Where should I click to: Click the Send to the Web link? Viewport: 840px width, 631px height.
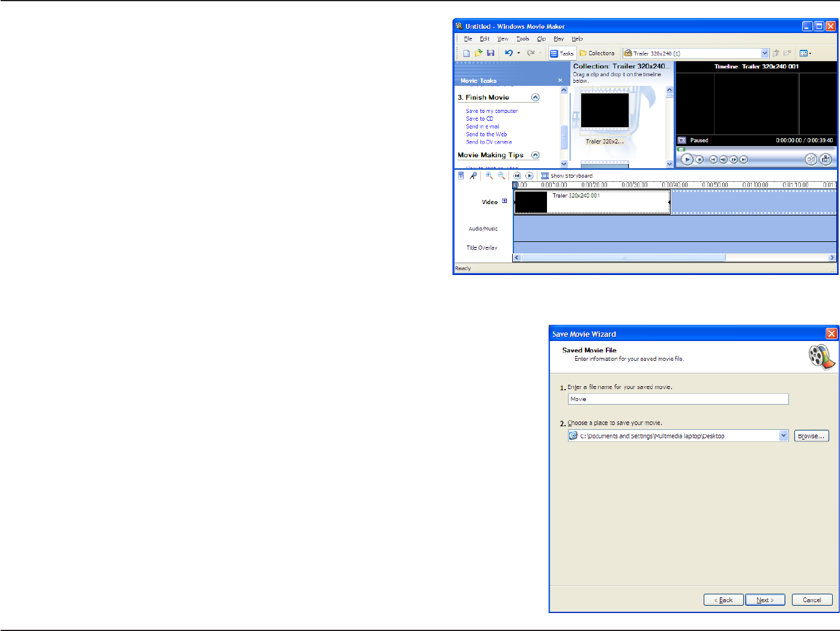tap(486, 134)
